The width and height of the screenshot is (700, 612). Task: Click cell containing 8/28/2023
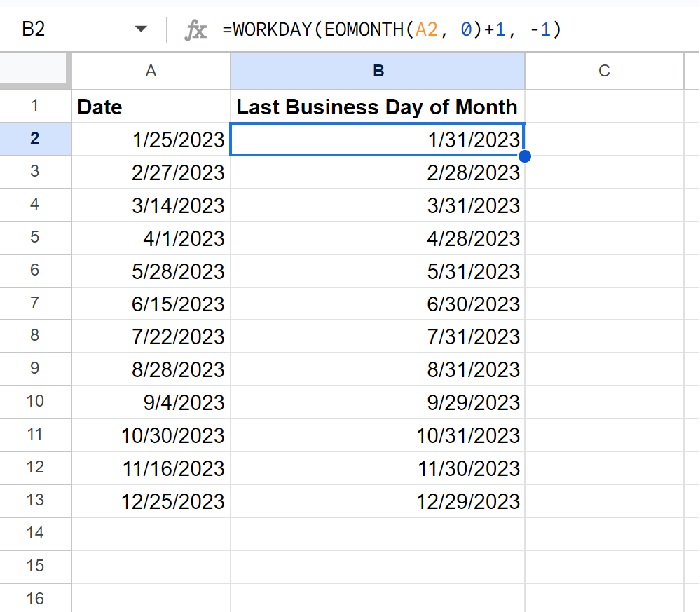pyautogui.click(x=151, y=369)
